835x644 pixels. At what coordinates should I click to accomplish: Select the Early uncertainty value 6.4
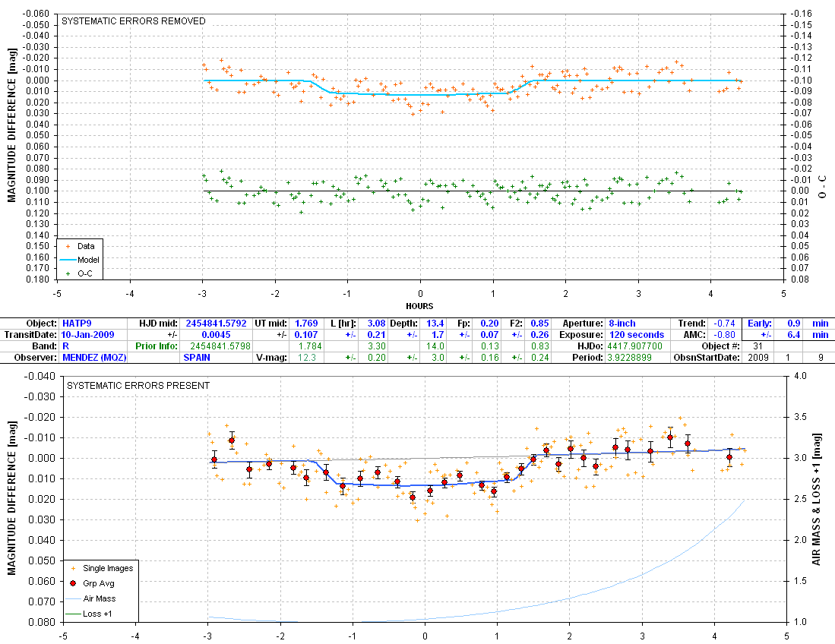[793, 335]
